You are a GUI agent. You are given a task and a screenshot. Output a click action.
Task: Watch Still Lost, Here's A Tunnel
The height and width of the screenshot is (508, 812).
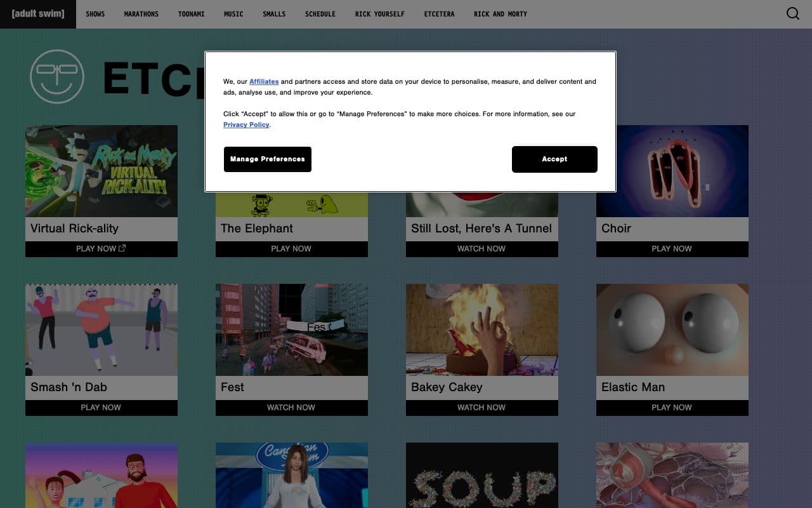[x=482, y=249]
